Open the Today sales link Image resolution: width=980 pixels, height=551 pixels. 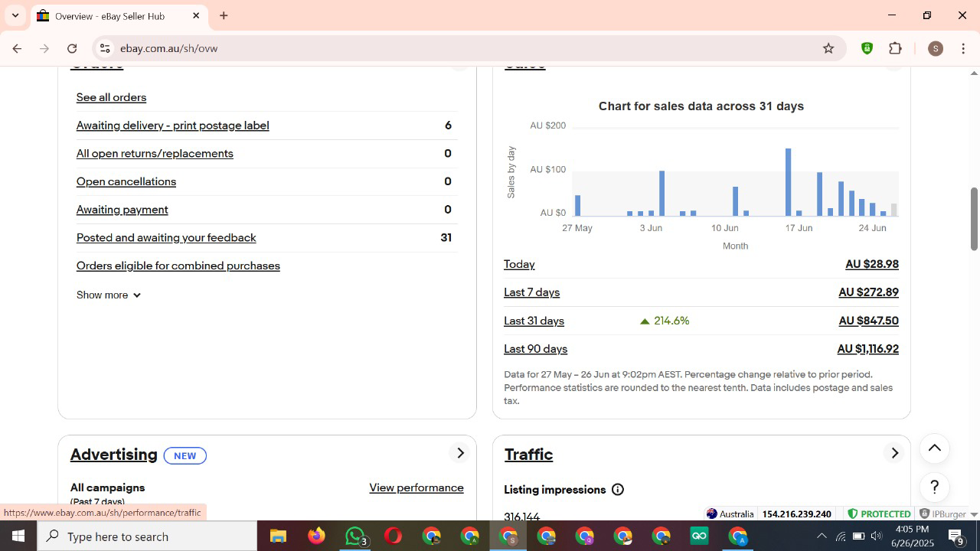tap(519, 264)
